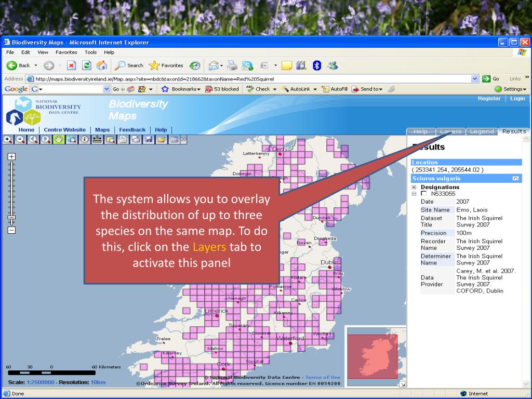Open the Back button history dropdown
Viewport: 532px width, 399px height.
(36, 65)
